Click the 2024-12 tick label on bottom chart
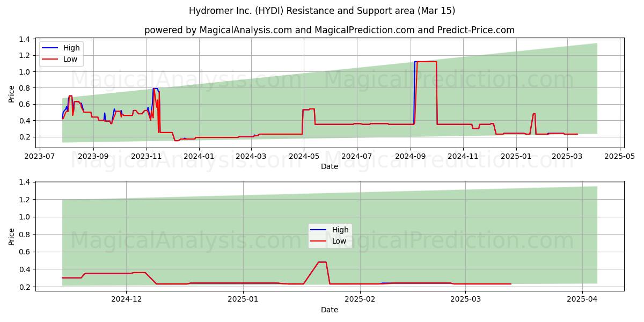This screenshot has width=644, height=322. tap(127, 299)
